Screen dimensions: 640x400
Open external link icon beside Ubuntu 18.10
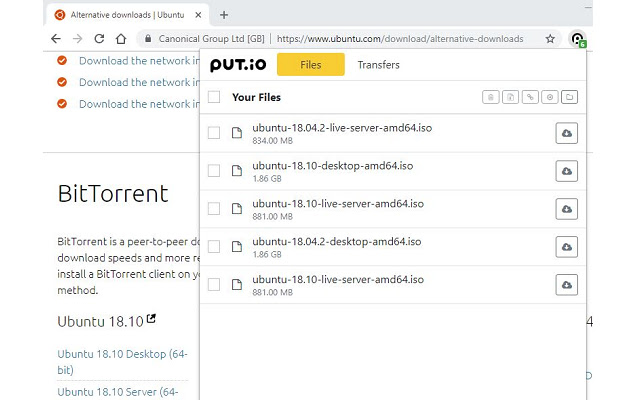tap(151, 318)
